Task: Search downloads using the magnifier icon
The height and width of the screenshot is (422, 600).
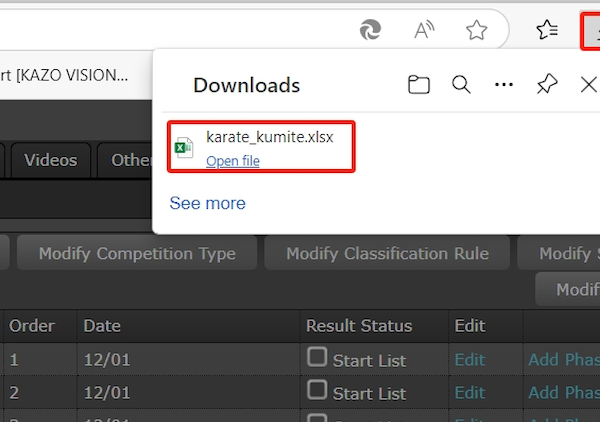Action: [461, 85]
